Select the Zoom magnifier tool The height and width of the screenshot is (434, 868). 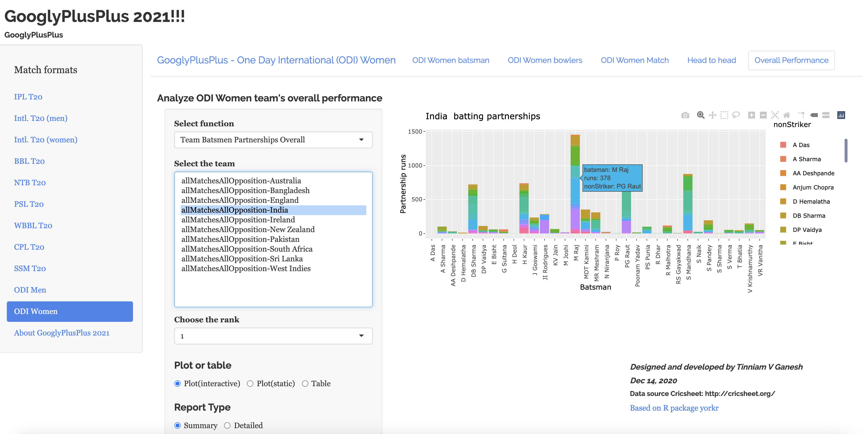(x=700, y=115)
